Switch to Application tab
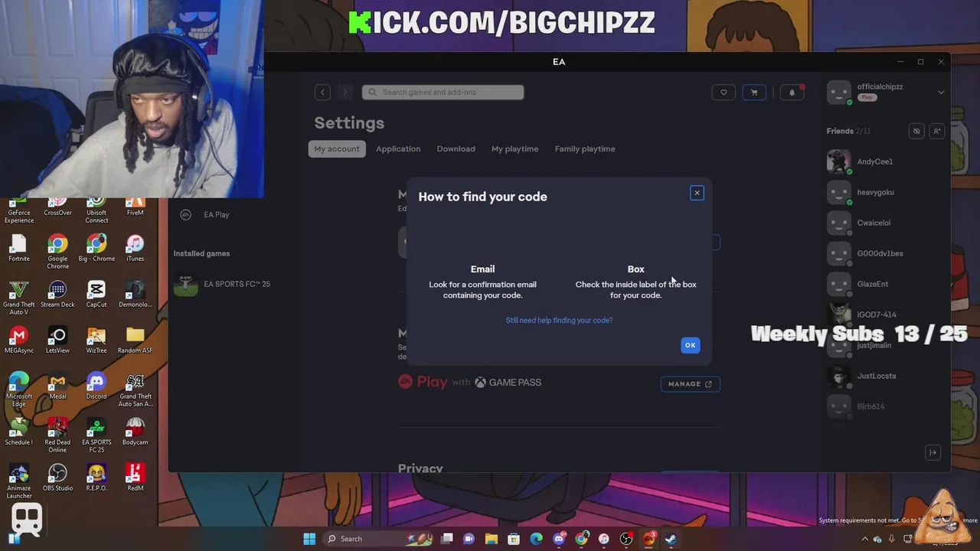980x551 pixels. pos(398,148)
